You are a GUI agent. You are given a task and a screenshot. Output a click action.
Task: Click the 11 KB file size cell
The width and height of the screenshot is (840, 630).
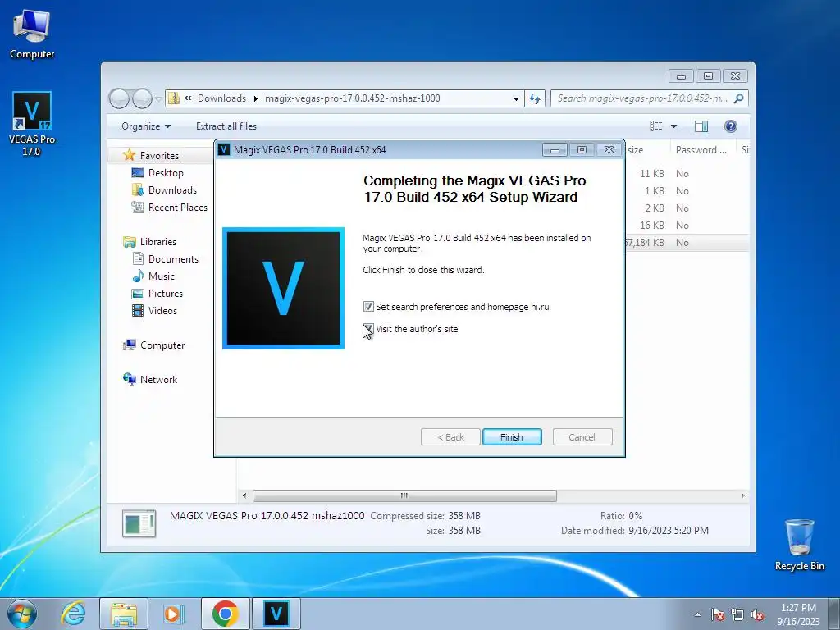click(651, 174)
